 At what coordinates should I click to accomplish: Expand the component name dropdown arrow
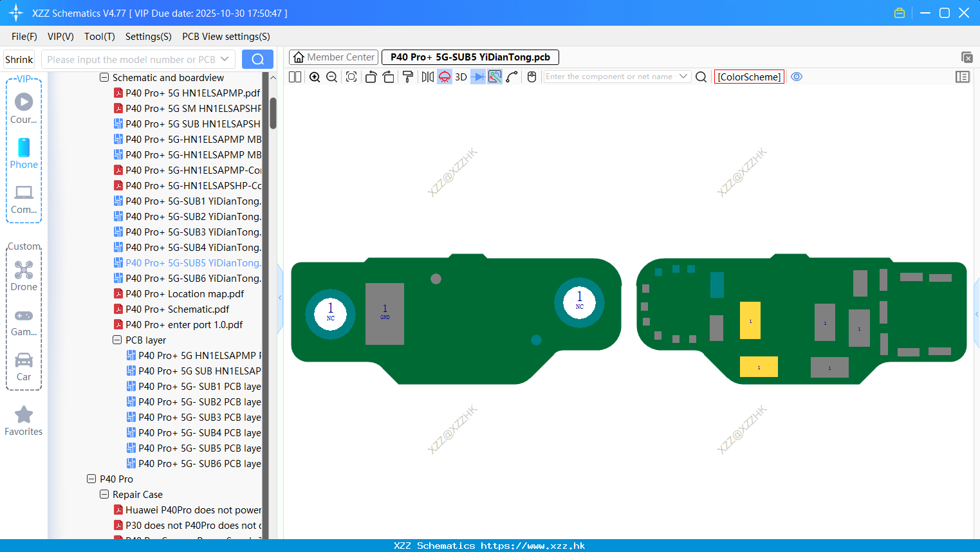683,77
